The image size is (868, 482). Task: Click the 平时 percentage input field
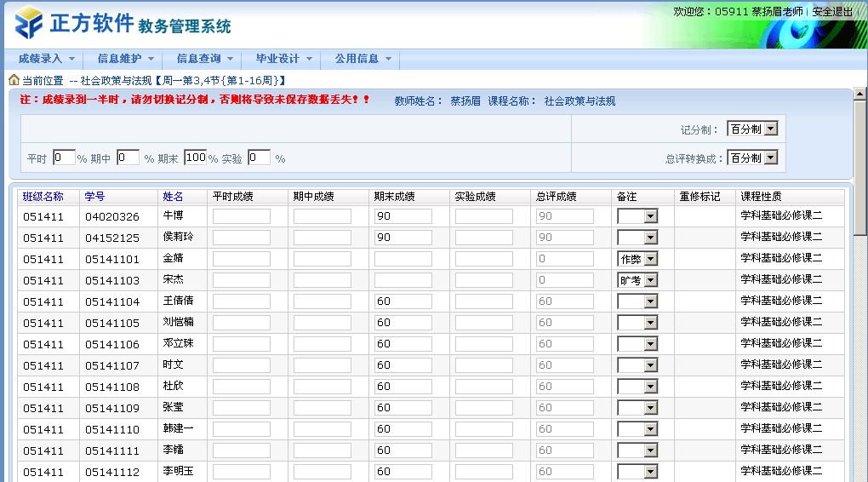(64, 158)
